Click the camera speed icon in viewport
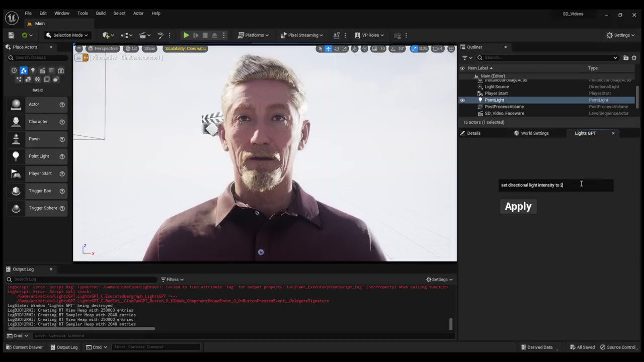This screenshot has width=644, height=362. tap(436, 48)
